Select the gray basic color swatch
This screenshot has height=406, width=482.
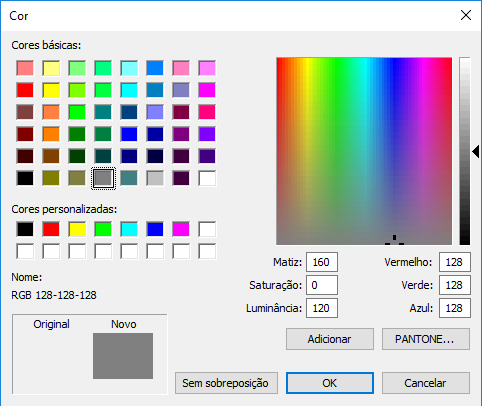pyautogui.click(x=103, y=179)
